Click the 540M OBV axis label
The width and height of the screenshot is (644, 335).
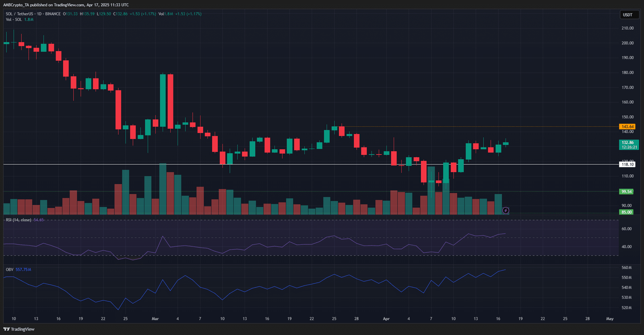pyautogui.click(x=627, y=288)
